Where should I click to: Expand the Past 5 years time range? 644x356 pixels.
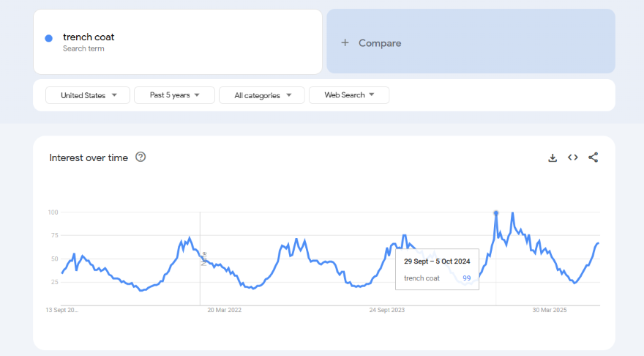pos(174,95)
